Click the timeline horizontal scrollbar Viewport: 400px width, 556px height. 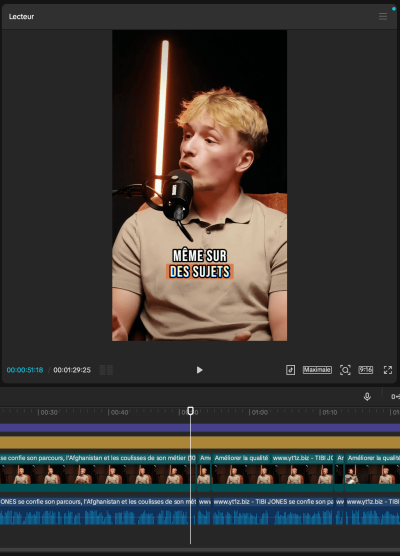[200, 551]
